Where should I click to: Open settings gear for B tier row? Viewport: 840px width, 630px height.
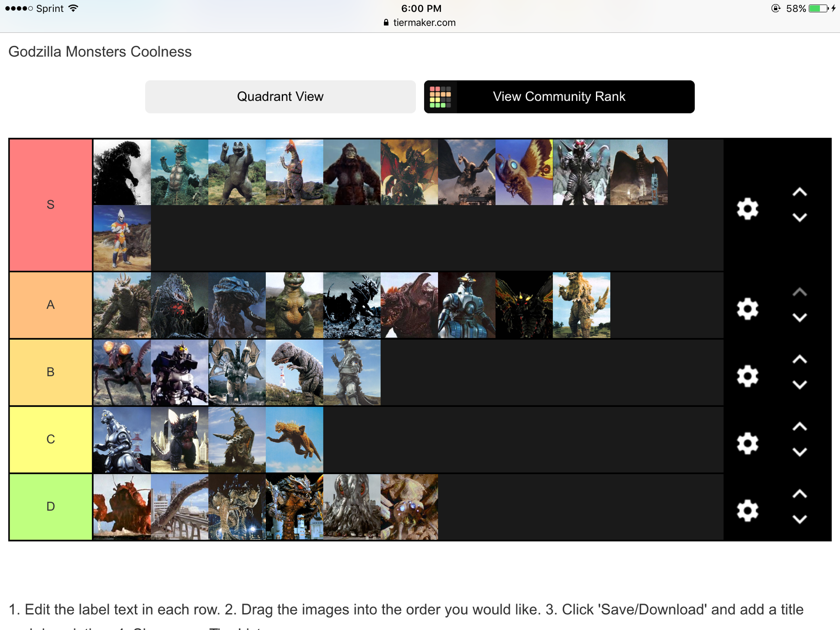[x=748, y=376]
